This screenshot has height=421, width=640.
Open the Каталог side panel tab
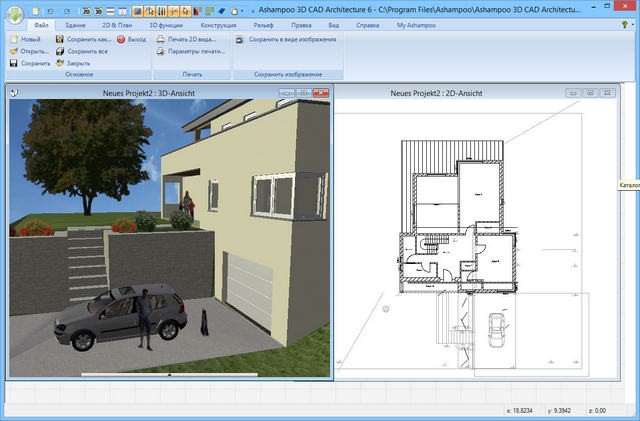pos(629,185)
